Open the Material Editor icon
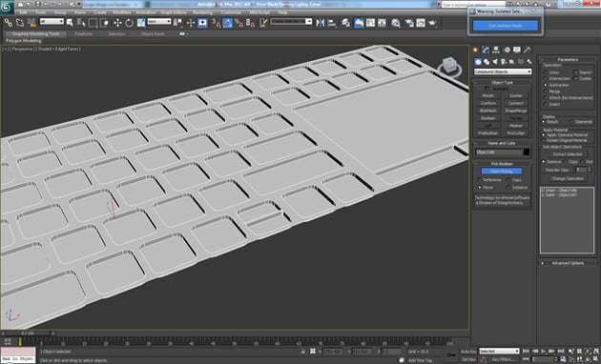 tap(396, 23)
